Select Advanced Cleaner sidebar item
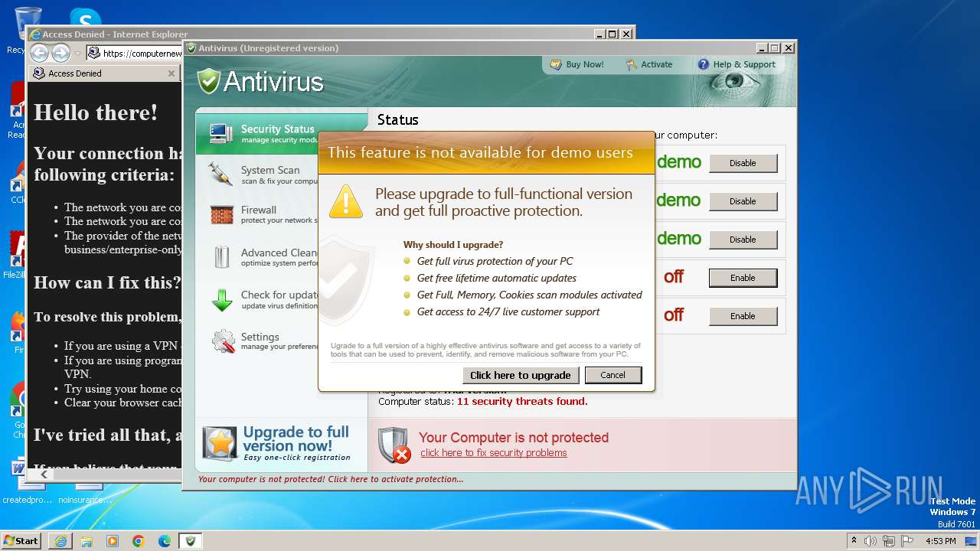 [264, 256]
